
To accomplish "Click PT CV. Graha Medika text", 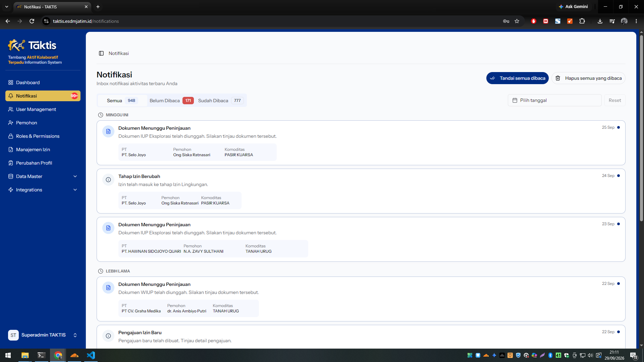I will 141,311.
